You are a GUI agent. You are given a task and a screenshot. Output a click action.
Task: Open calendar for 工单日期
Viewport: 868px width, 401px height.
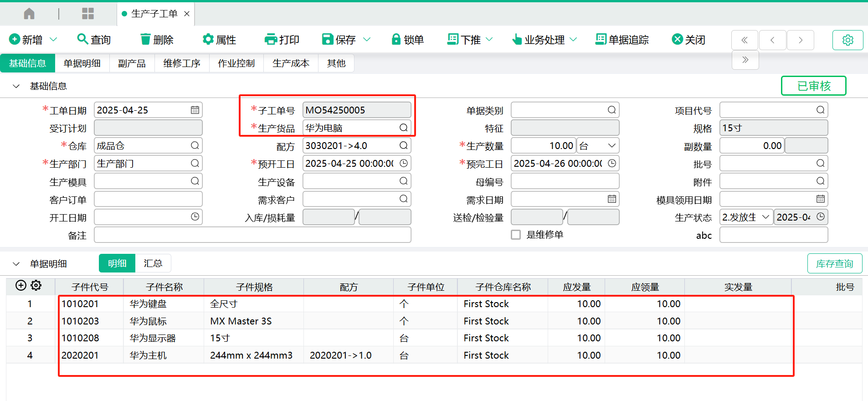click(x=195, y=110)
